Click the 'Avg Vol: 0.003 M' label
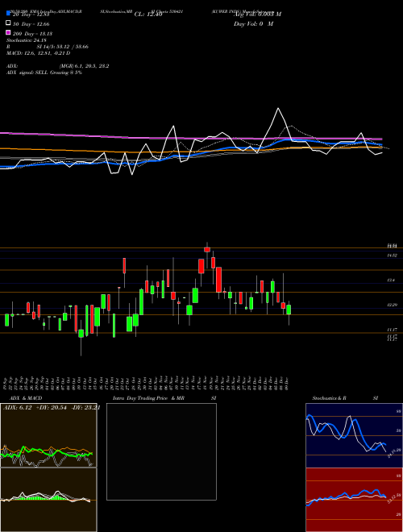Screen dimensions: 403x532 pyautogui.click(x=257, y=15)
